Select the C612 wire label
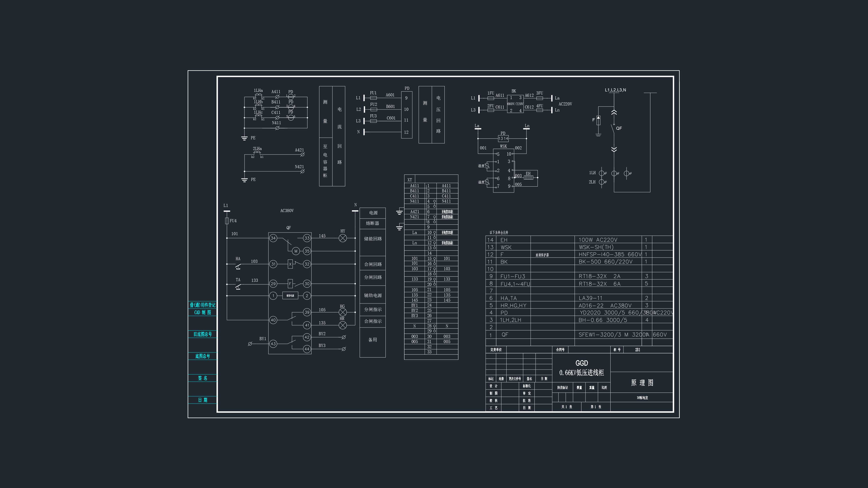Viewport: 868px width, 488px height. coord(529,107)
